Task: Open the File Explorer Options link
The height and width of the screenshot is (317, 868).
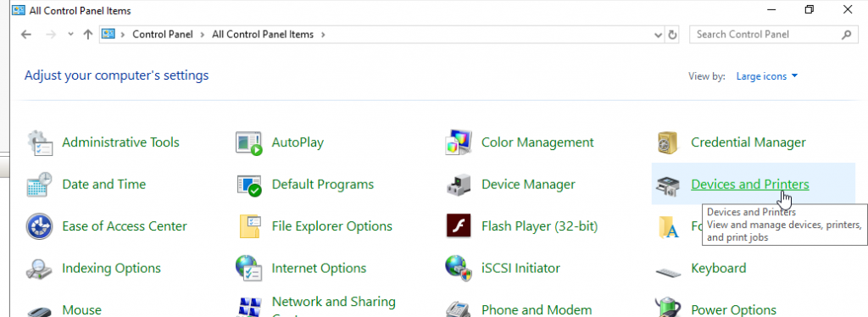Action: [x=332, y=226]
